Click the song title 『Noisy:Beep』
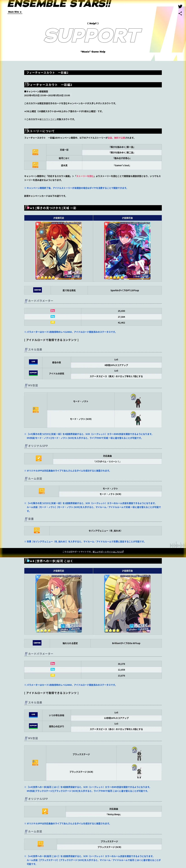Screen dimensions: 186x868 [113, 814]
